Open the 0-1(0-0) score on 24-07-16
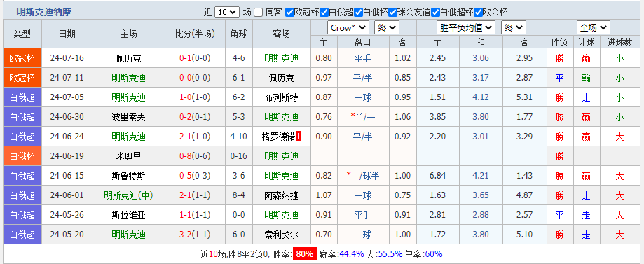This screenshot has width=644, height=264. 195,58
